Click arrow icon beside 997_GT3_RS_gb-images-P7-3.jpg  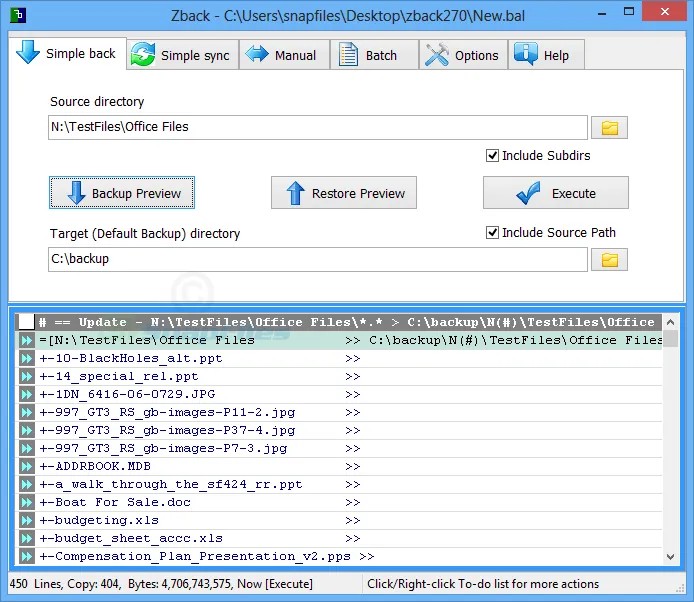(27, 448)
